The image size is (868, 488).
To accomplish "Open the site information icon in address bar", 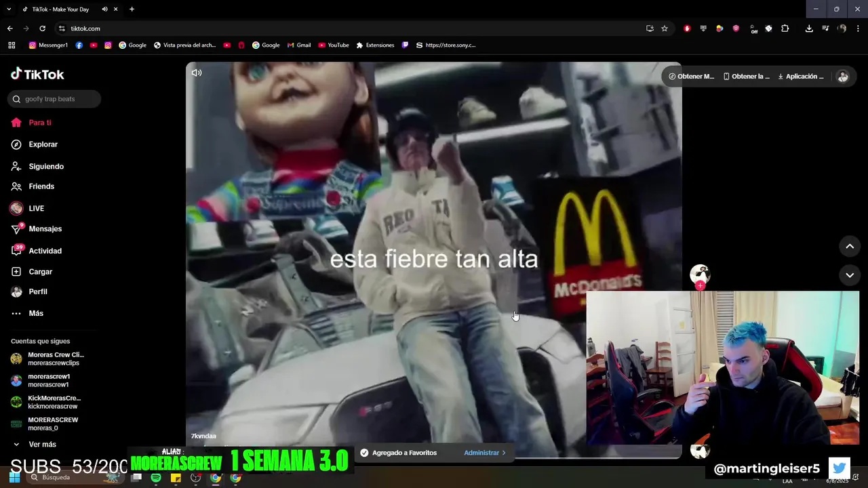I will point(62,28).
